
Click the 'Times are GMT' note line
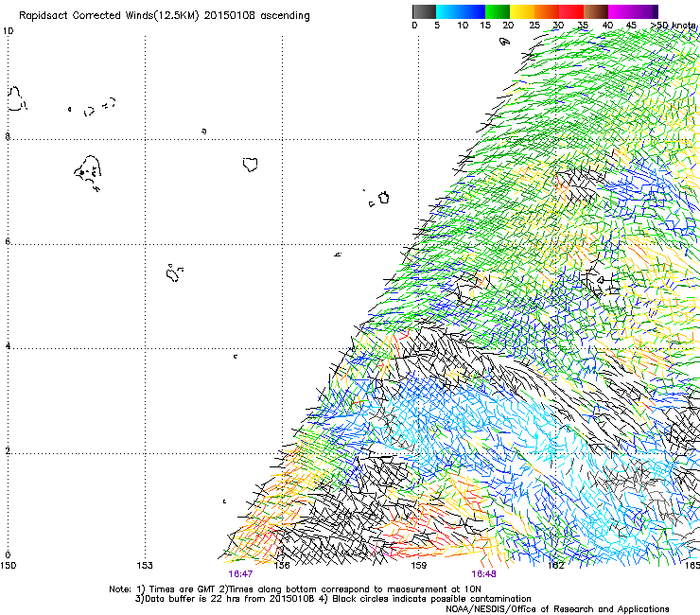tap(295, 589)
